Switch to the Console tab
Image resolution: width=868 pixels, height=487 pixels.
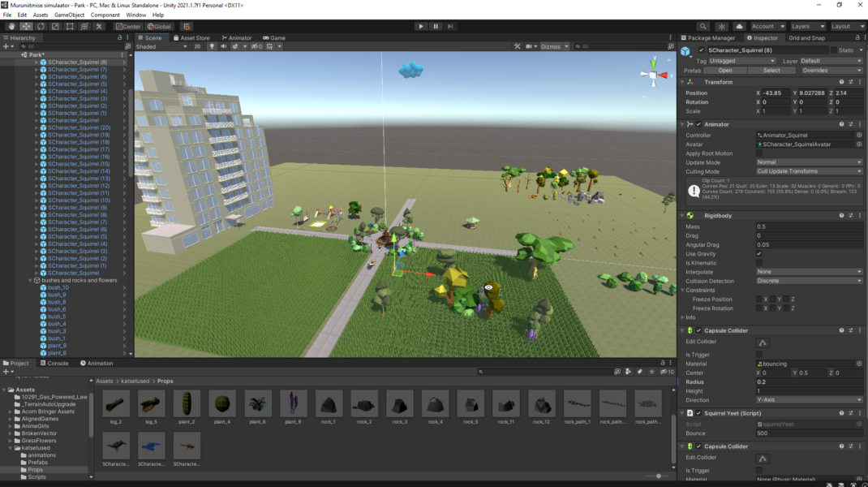click(57, 363)
